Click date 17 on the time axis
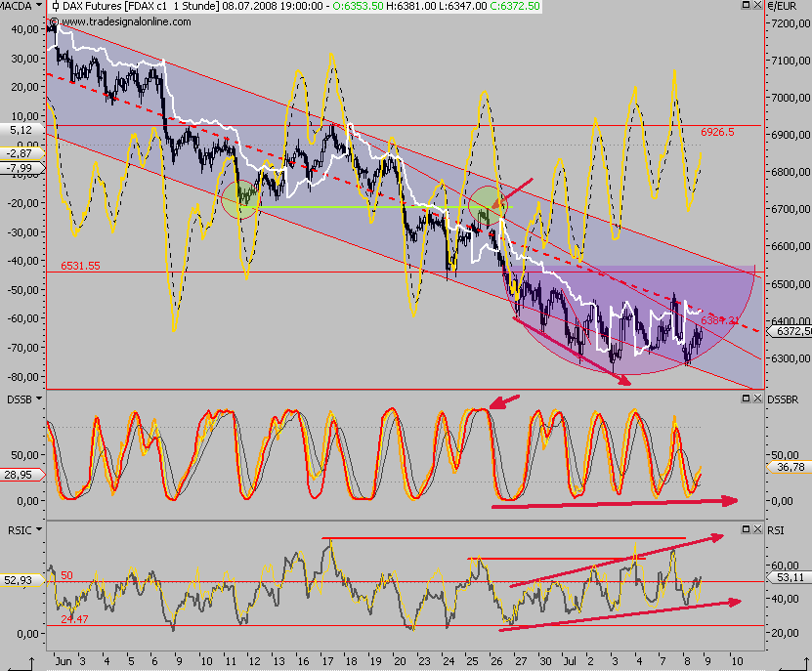 (327, 661)
